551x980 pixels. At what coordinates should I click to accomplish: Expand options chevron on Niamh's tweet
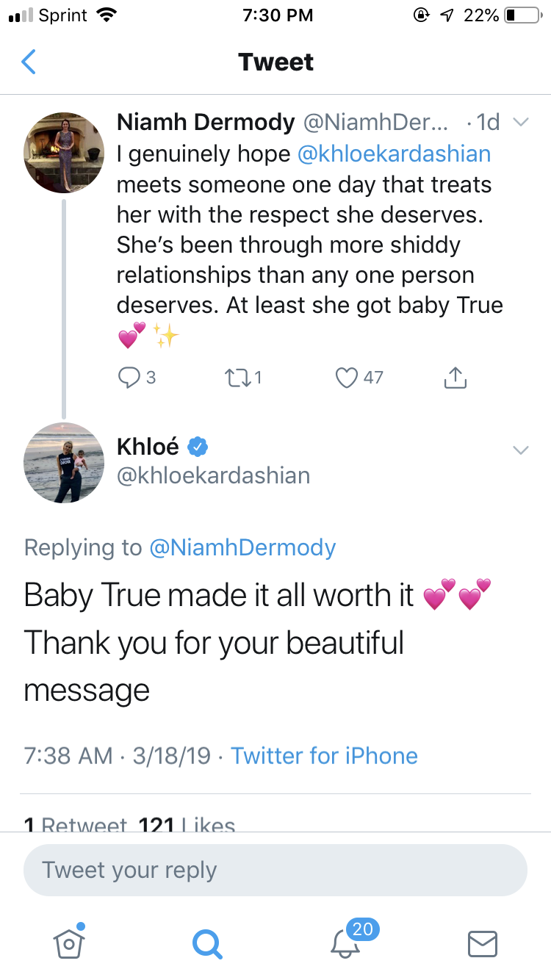[520, 123]
